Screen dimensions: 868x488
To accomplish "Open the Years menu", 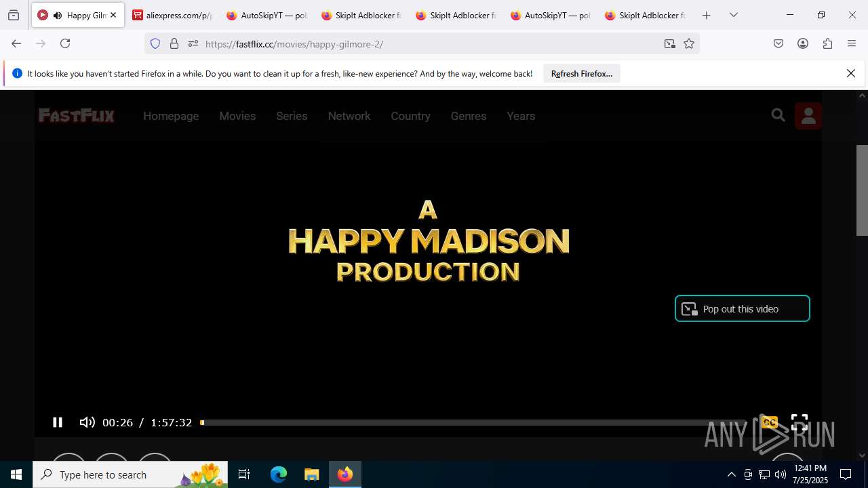I will (521, 116).
